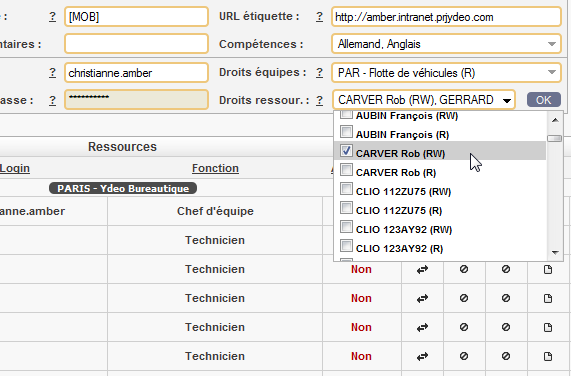Click the CLIO 123AY92 (RW) list label
Image resolution: width=571 pixels, height=376 pixels.
404,230
